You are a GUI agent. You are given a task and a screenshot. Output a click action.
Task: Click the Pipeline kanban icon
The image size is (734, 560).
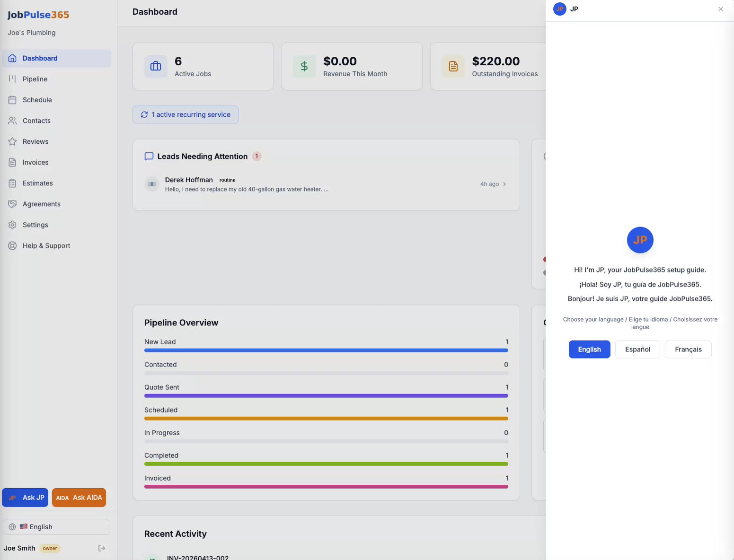pos(12,79)
